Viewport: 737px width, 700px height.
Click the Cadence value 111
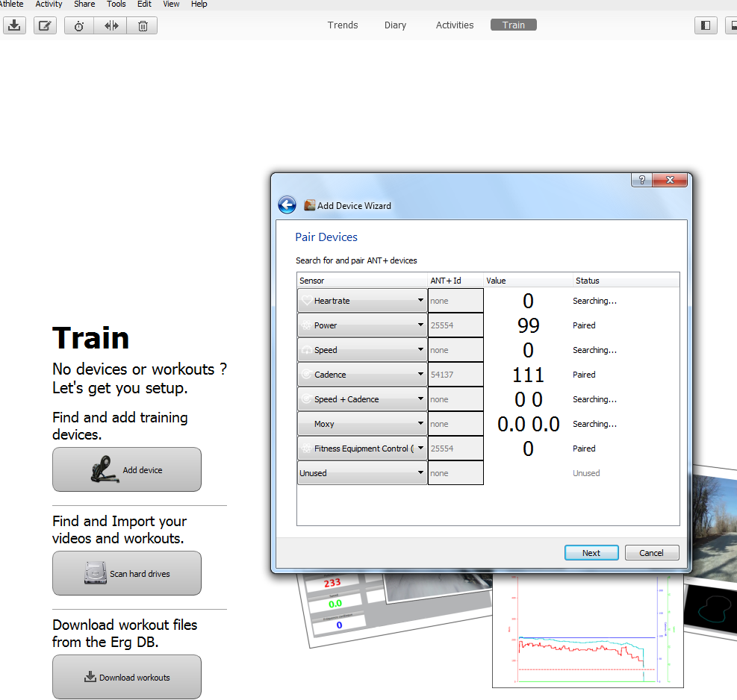coord(529,375)
